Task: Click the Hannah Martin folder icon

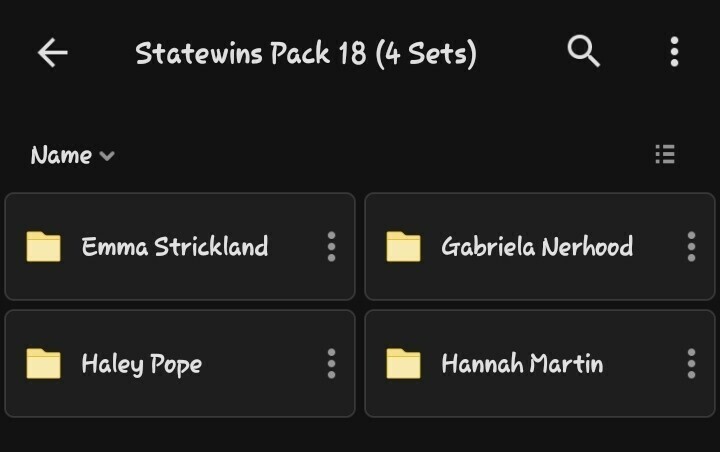Action: [404, 364]
